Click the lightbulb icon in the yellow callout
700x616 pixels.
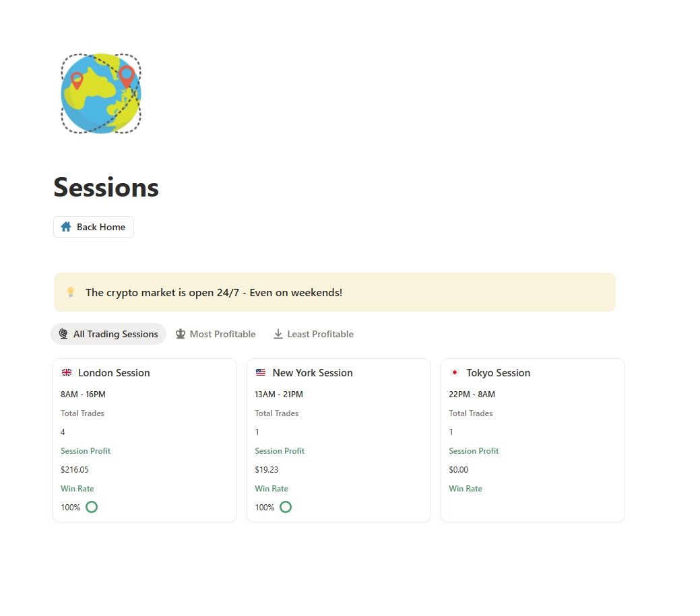click(x=70, y=292)
